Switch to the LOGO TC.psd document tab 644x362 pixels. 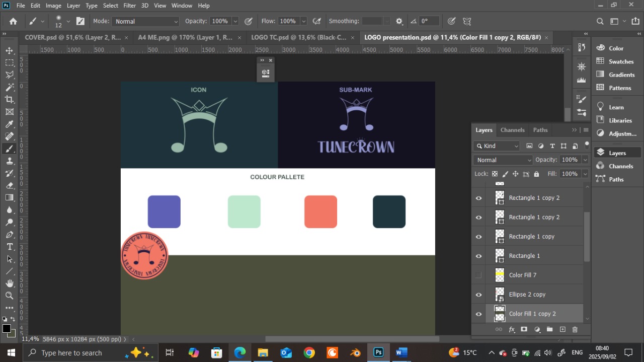point(299,37)
